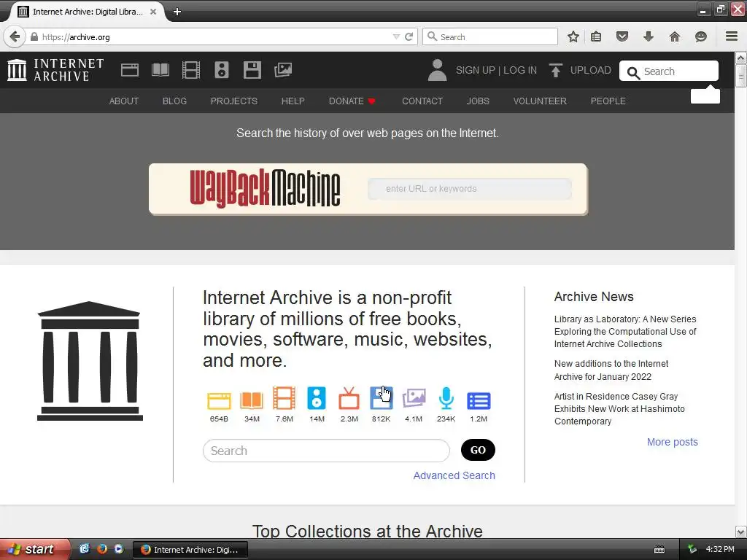Click the LOG IN link
The width and height of the screenshot is (747, 560).
pos(519,70)
